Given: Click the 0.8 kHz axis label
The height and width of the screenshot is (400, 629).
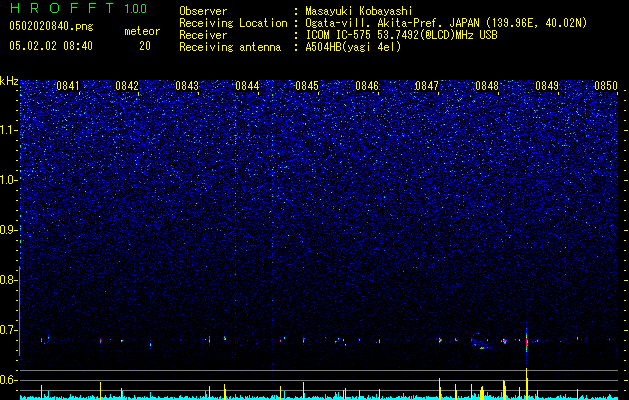Looking at the screenshot, I should pyautogui.click(x=8, y=280).
